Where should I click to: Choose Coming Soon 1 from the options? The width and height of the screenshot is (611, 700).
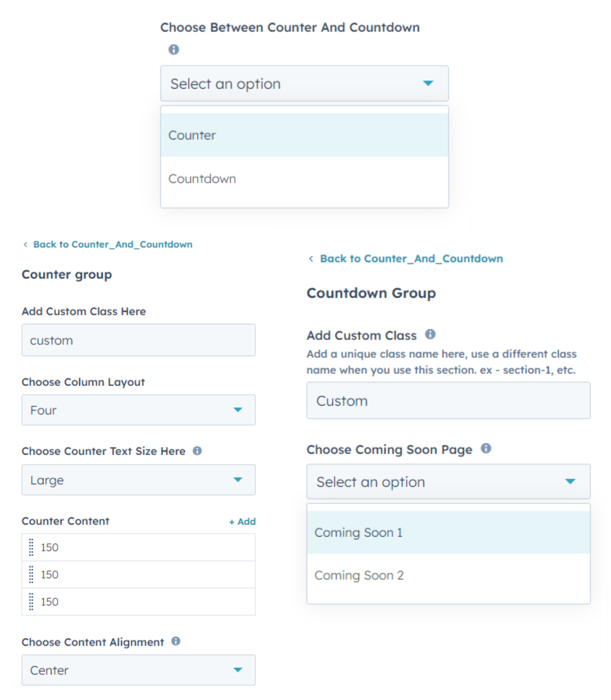pos(448,532)
